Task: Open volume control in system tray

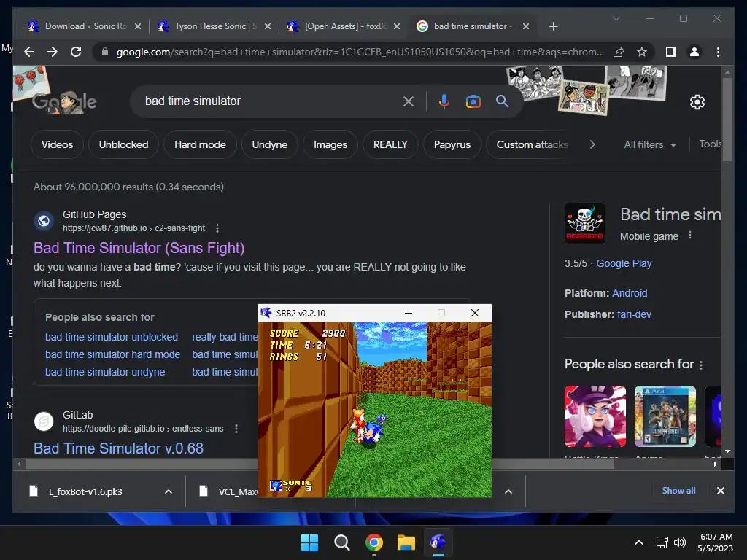Action: point(680,542)
